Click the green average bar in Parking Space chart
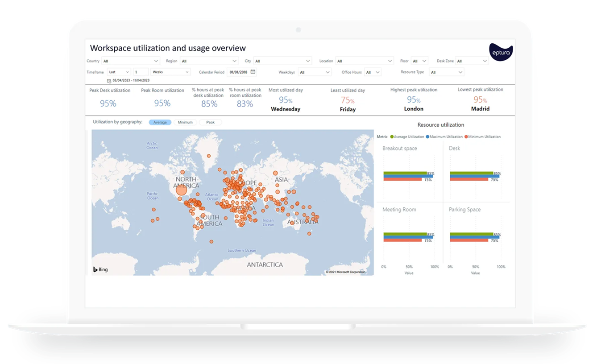Screen dimensions: 597x364 472,234
